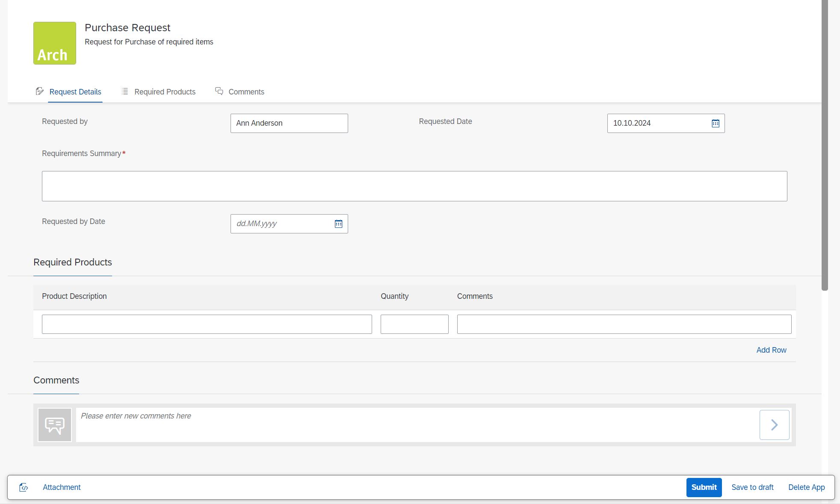Click the Delete App option
This screenshot has width=840, height=504.
(807, 487)
